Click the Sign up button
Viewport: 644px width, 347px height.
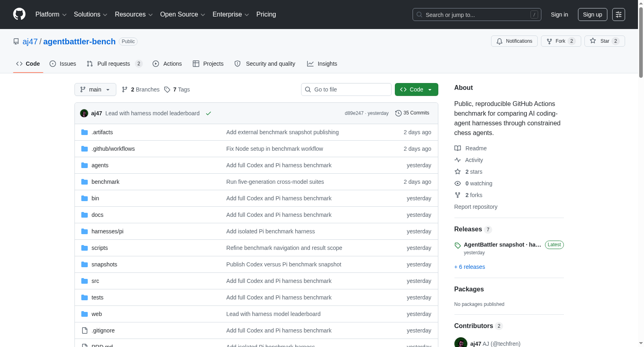tap(592, 15)
